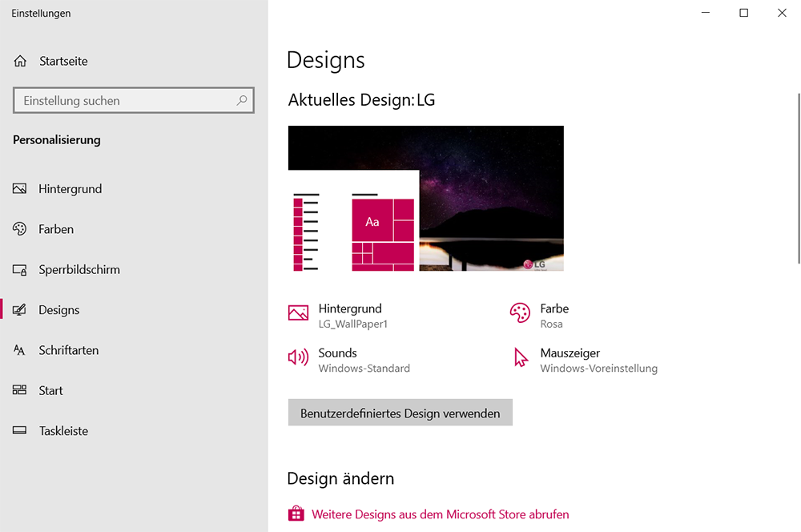Open Farben via the palette icon
This screenshot has height=532, width=801.
(x=20, y=229)
